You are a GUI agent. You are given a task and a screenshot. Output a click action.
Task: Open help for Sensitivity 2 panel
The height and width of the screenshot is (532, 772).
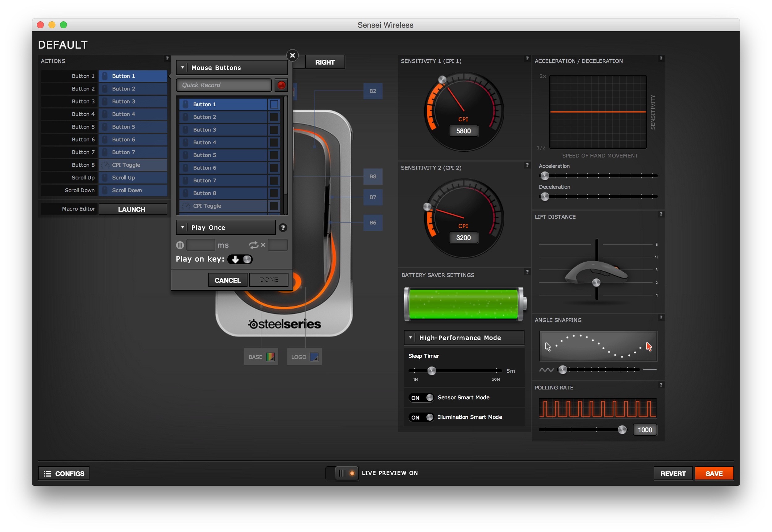pyautogui.click(x=527, y=165)
